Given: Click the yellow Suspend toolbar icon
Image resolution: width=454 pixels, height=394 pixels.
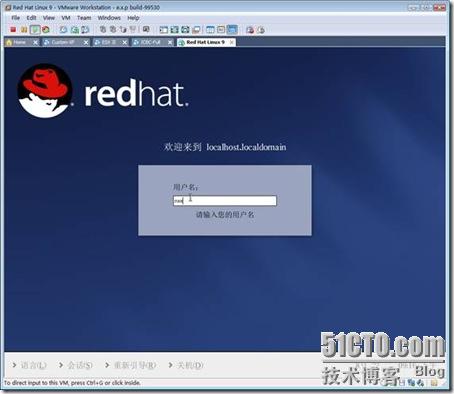Looking at the screenshot, I should point(24,30).
